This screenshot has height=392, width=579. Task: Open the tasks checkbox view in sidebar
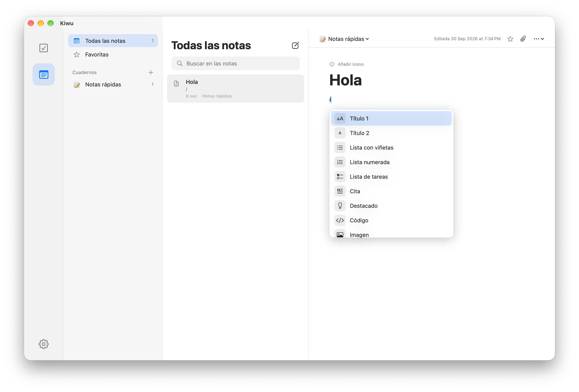(44, 48)
